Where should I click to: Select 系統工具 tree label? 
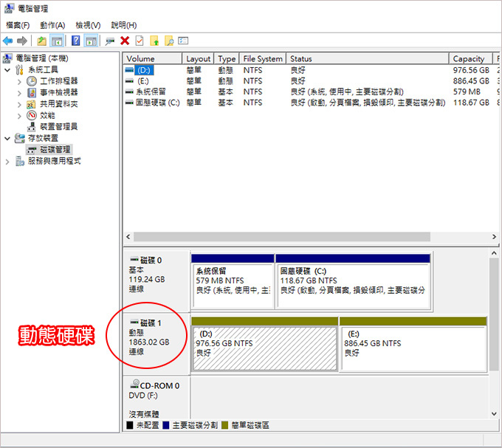[43, 70]
